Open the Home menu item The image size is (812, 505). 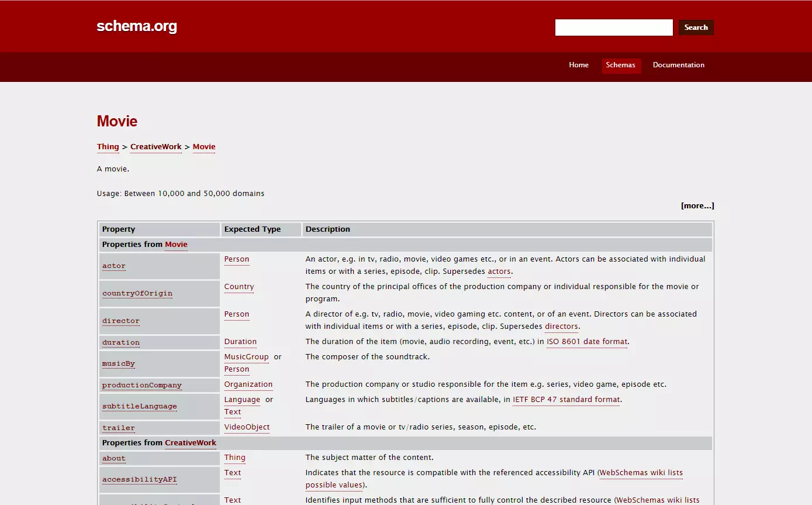578,65
